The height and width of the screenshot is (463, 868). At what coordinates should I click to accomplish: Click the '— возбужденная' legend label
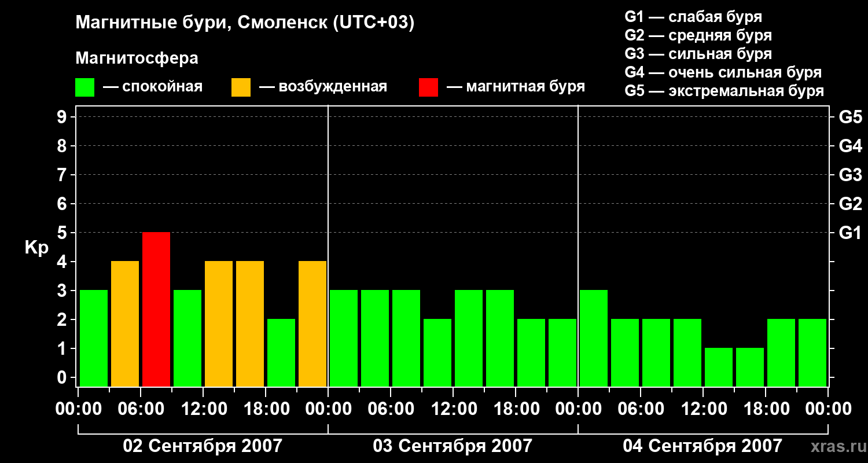point(323,87)
